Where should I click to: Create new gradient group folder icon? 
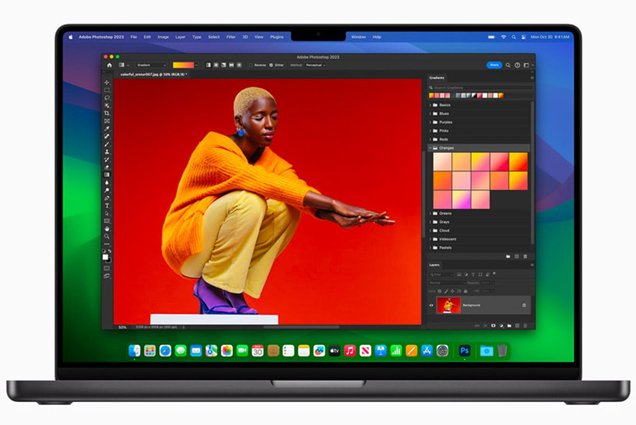click(508, 256)
